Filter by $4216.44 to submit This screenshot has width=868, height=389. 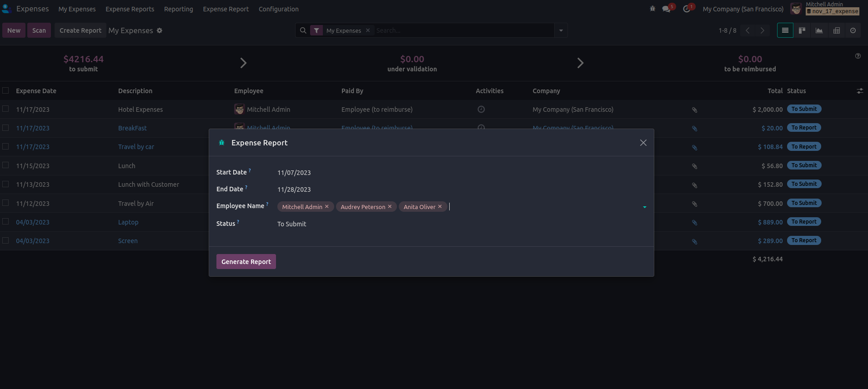(x=84, y=63)
